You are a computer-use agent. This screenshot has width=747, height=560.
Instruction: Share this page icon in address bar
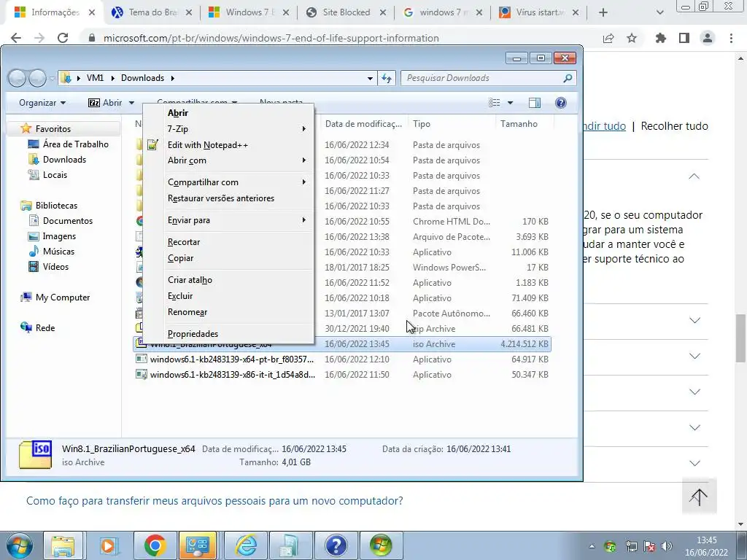(608, 38)
